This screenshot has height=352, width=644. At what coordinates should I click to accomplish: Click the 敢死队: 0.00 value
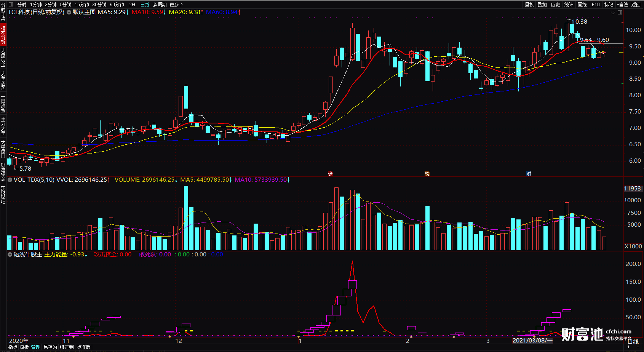155,254
